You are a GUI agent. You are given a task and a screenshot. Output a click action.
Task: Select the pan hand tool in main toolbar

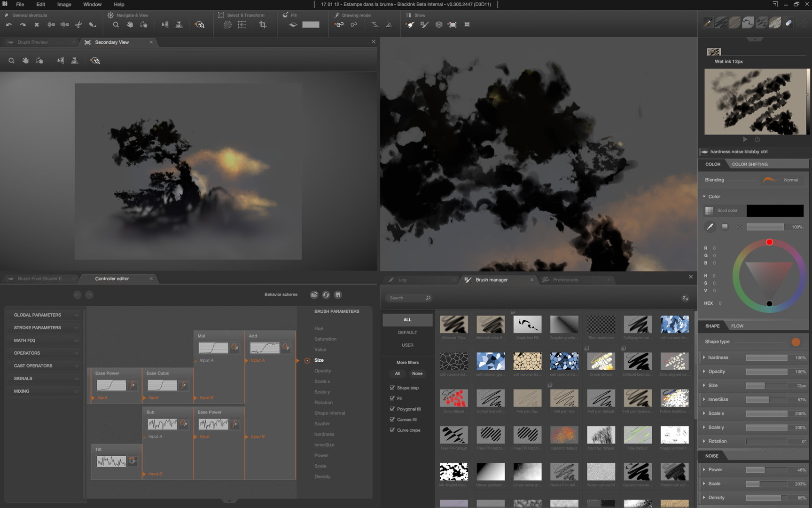[130, 25]
